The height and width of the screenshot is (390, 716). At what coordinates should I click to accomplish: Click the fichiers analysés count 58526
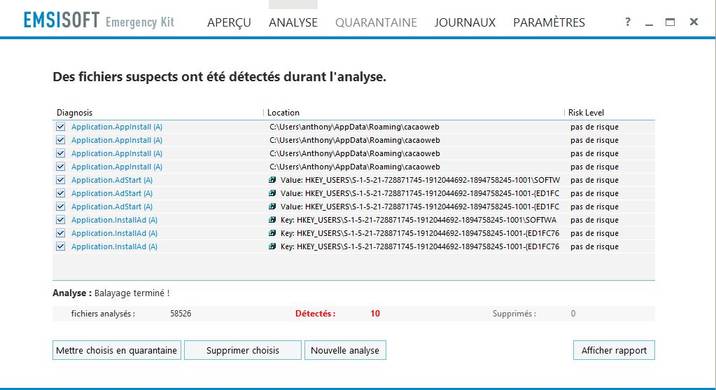point(180,313)
